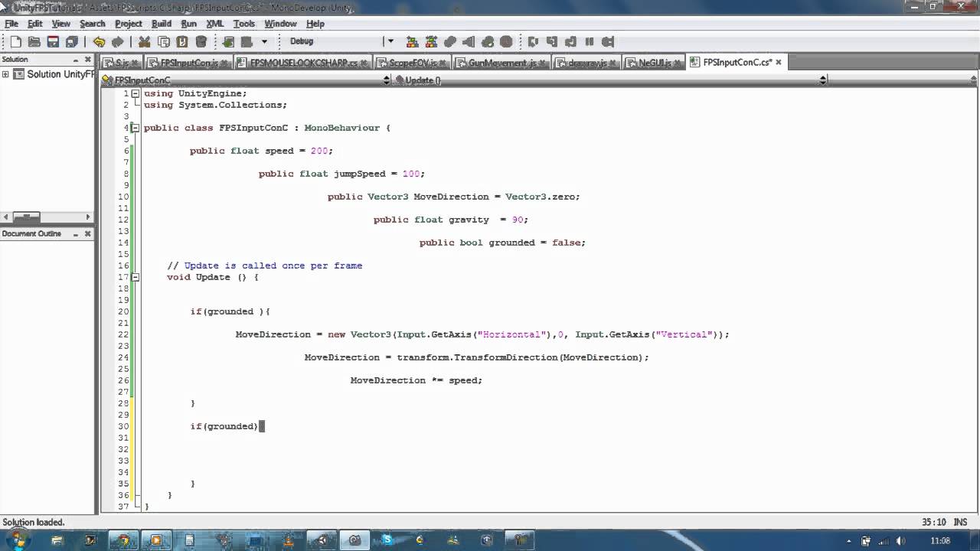Open the dropdown arrow beside the Run icon
The height and width of the screenshot is (551, 980).
point(264,41)
